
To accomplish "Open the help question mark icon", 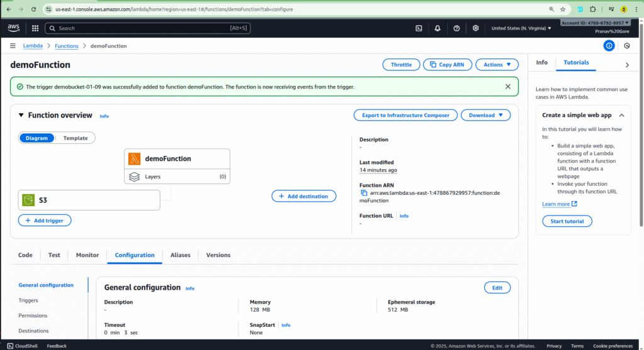I will 457,28.
